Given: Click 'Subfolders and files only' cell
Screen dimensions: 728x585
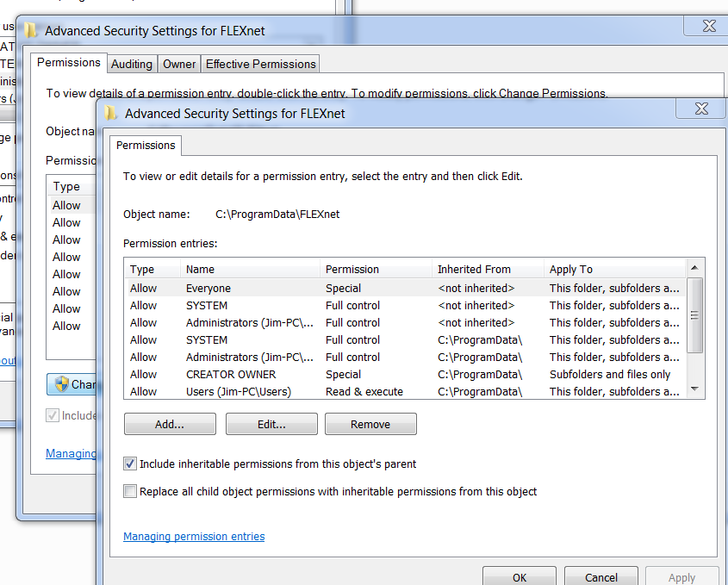Looking at the screenshot, I should 610,374.
